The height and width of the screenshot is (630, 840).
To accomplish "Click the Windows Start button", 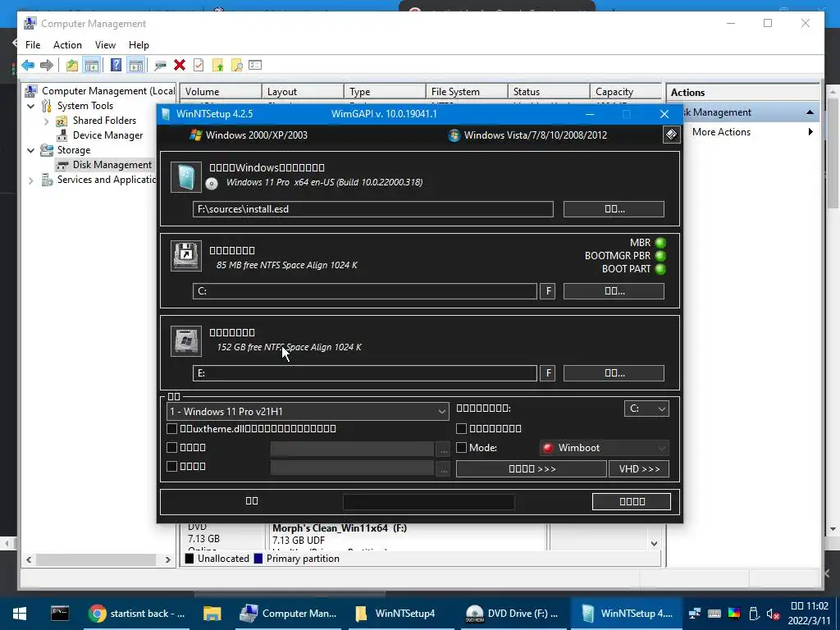I will click(20, 614).
